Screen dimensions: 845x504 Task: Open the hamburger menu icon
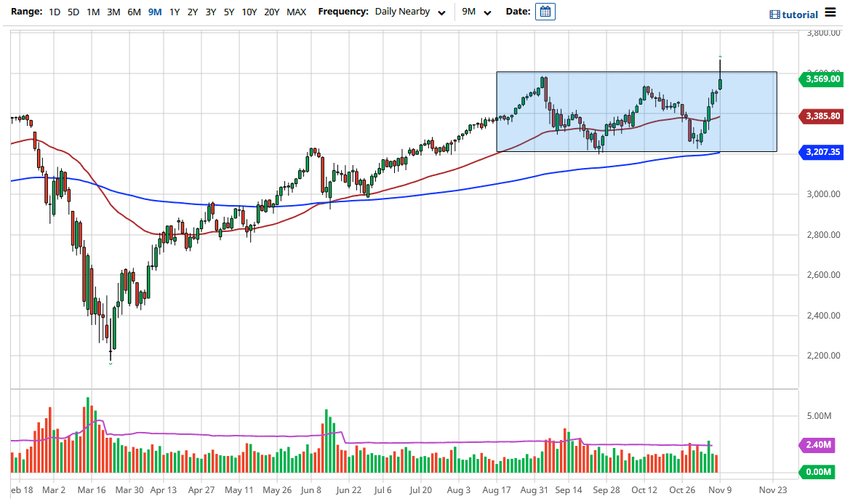pyautogui.click(x=831, y=12)
